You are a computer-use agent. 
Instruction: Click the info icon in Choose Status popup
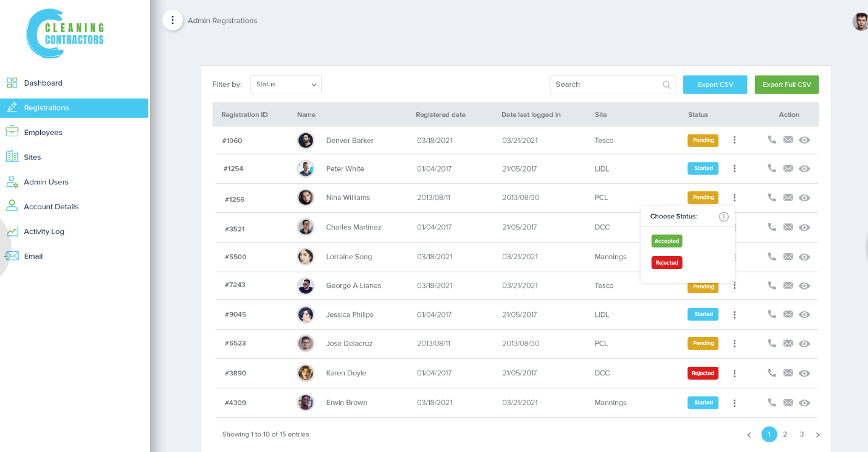tap(723, 217)
